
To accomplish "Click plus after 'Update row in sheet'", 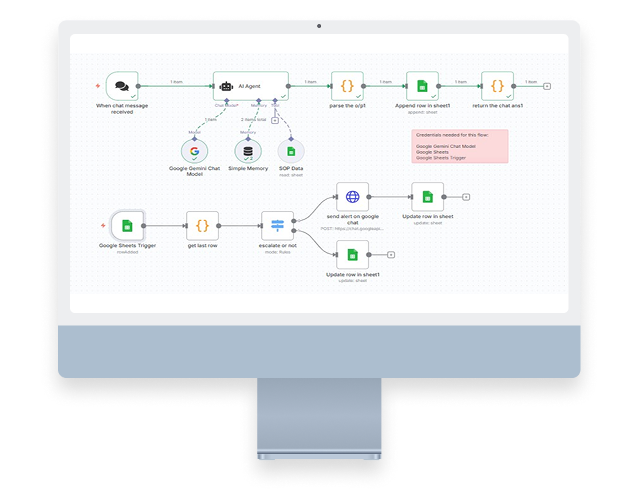I will [466, 197].
